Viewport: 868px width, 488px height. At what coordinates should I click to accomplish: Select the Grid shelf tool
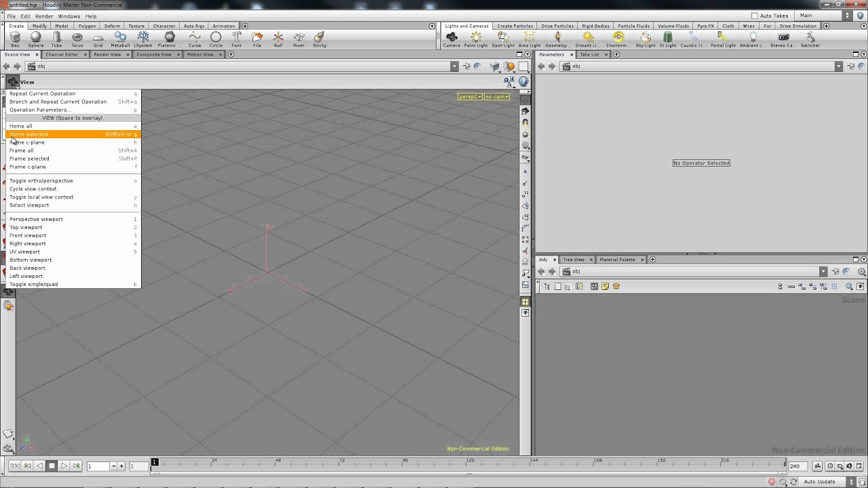(98, 40)
